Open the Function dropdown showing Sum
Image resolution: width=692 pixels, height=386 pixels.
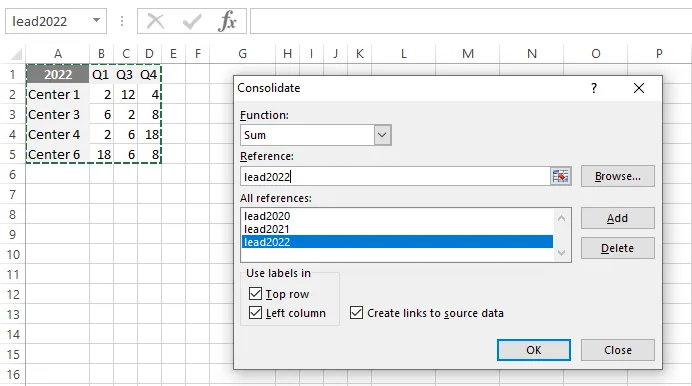click(382, 135)
